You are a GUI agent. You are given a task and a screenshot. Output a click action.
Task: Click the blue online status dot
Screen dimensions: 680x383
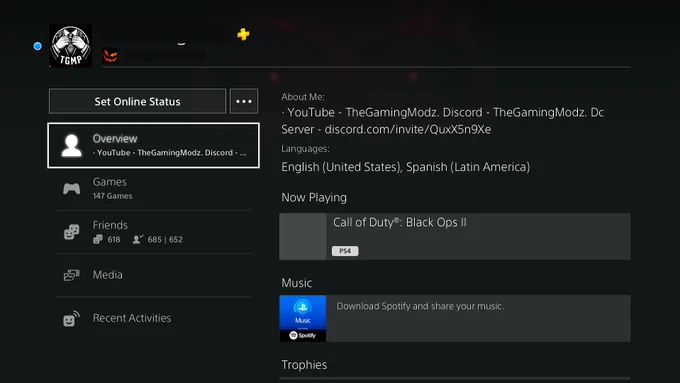[x=38, y=46]
